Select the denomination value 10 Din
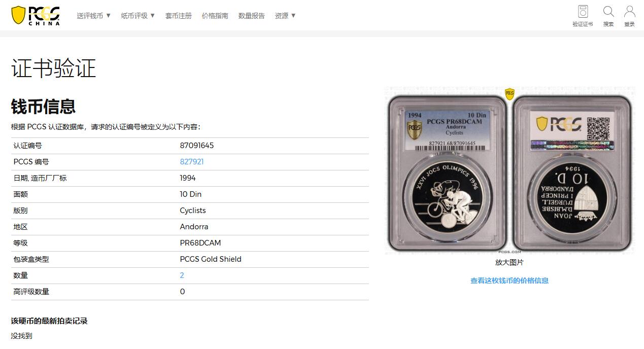 191,194
